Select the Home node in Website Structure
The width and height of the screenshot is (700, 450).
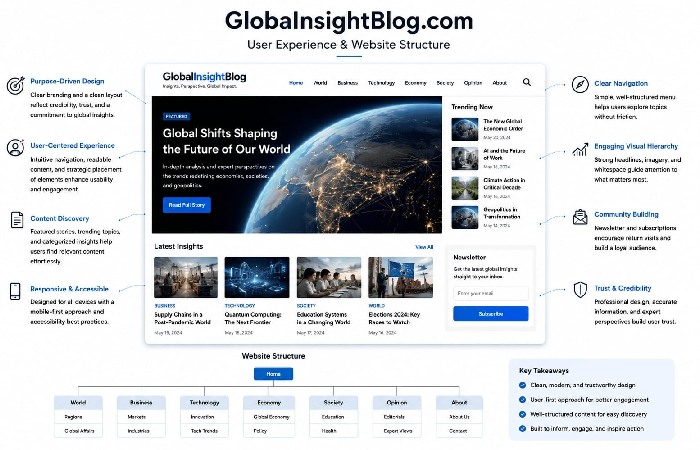point(273,374)
